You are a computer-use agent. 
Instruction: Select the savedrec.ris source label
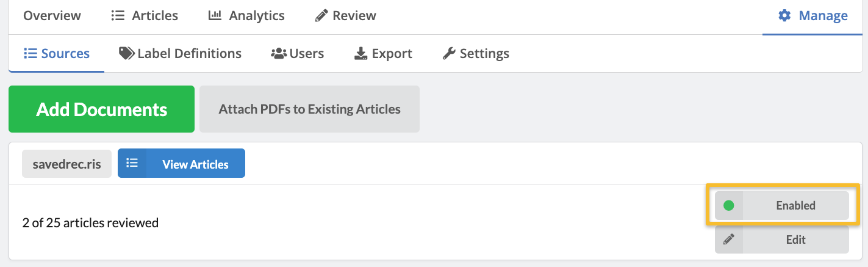click(67, 164)
